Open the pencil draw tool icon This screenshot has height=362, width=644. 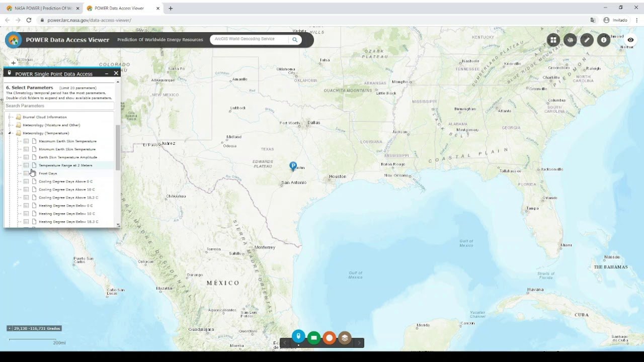587,40
